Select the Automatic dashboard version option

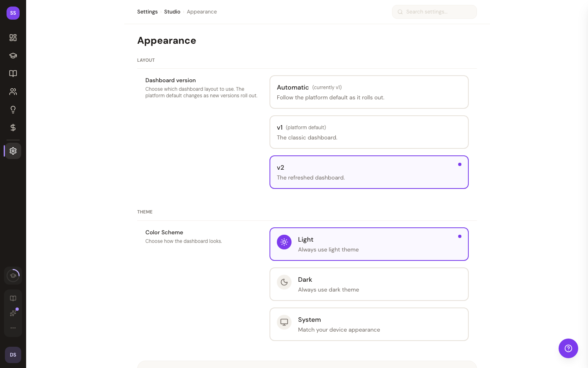point(369,92)
